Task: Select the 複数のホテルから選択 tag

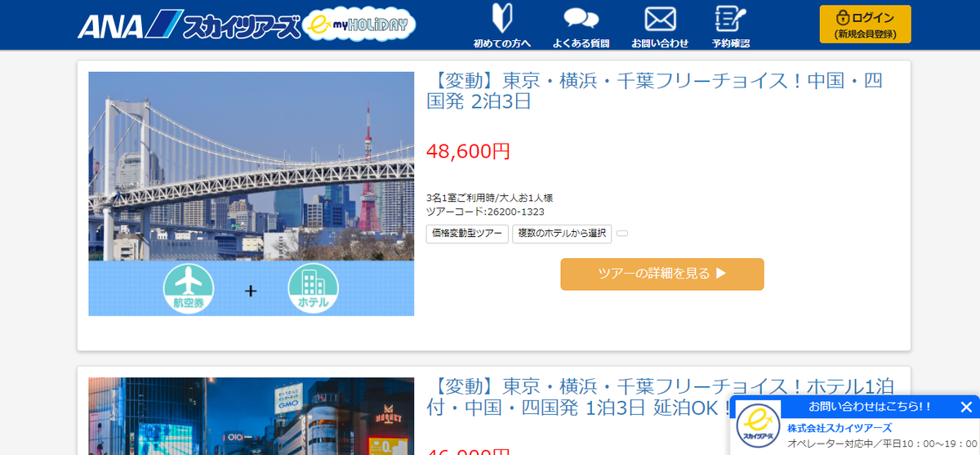Action: 562,234
